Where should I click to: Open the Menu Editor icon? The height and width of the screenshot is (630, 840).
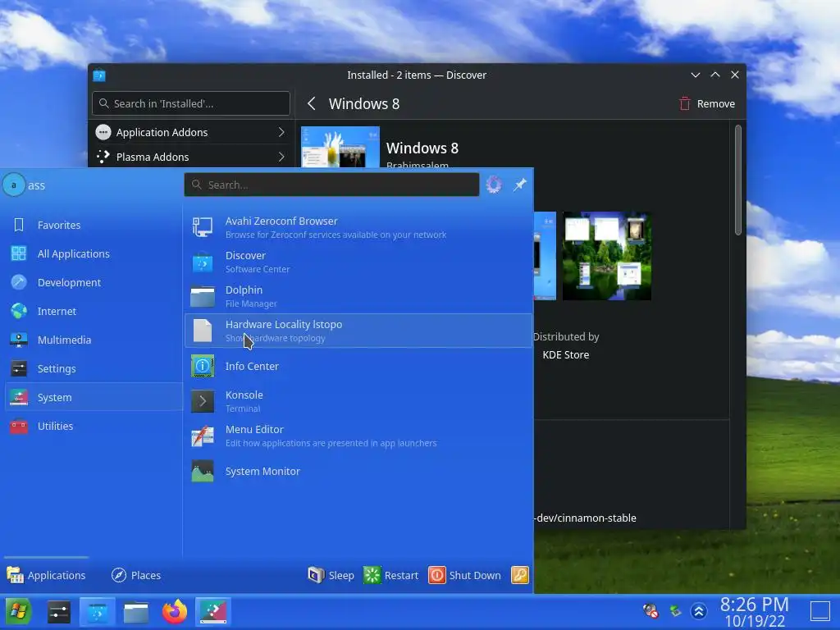203,436
